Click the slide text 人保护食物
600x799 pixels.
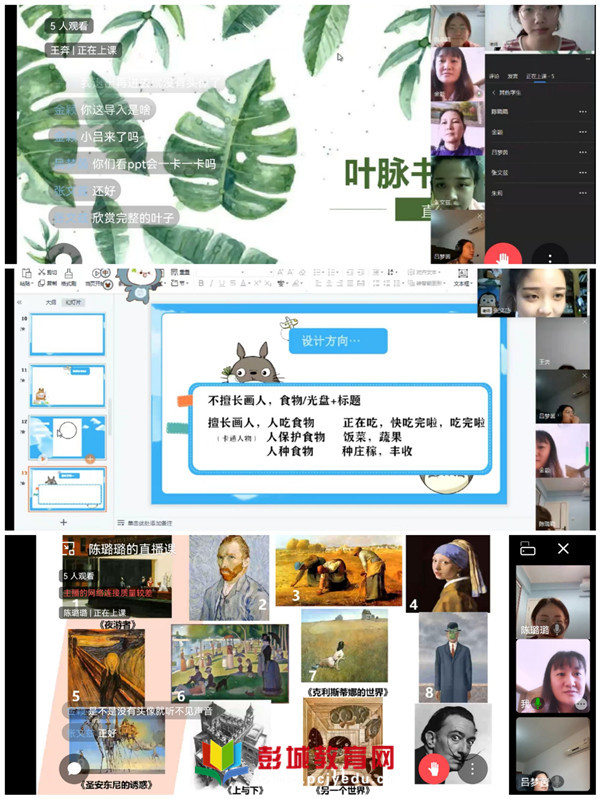coord(296,437)
